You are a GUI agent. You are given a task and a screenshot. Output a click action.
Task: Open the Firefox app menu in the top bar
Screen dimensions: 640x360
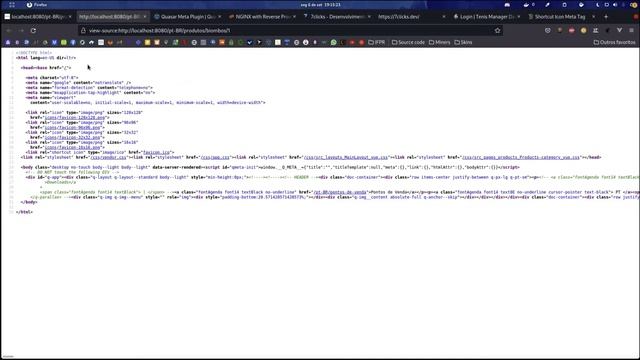(x=37, y=5)
